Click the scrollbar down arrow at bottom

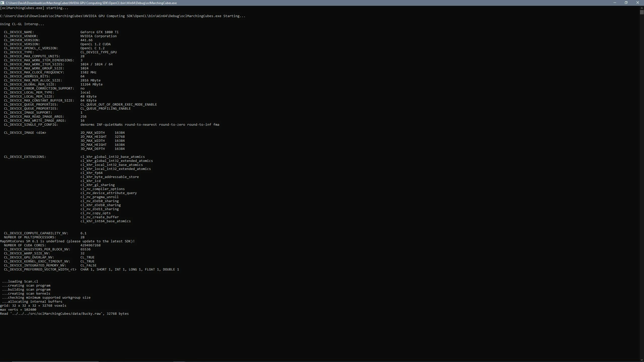click(x=642, y=360)
